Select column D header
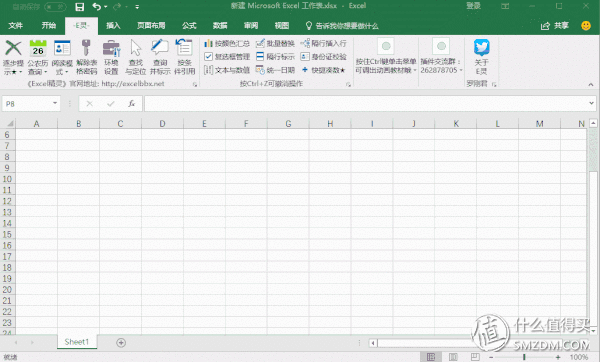The width and height of the screenshot is (600, 362). pos(162,124)
